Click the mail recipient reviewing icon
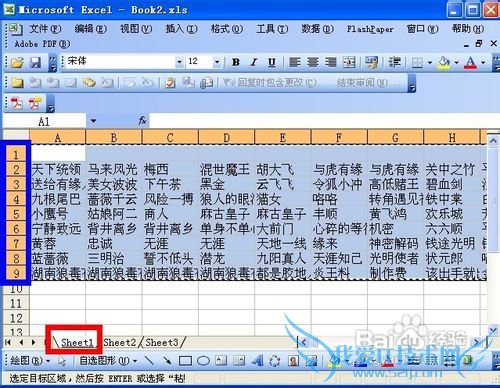The width and height of the screenshot is (500, 388). (206, 82)
